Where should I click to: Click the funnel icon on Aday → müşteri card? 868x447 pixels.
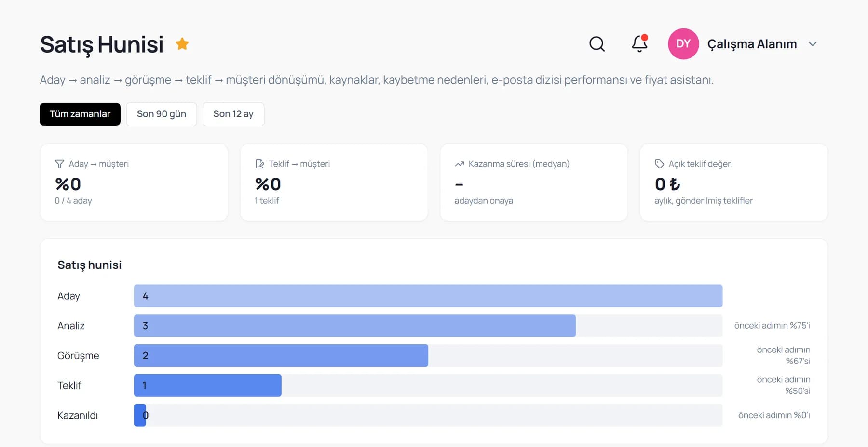click(x=59, y=164)
